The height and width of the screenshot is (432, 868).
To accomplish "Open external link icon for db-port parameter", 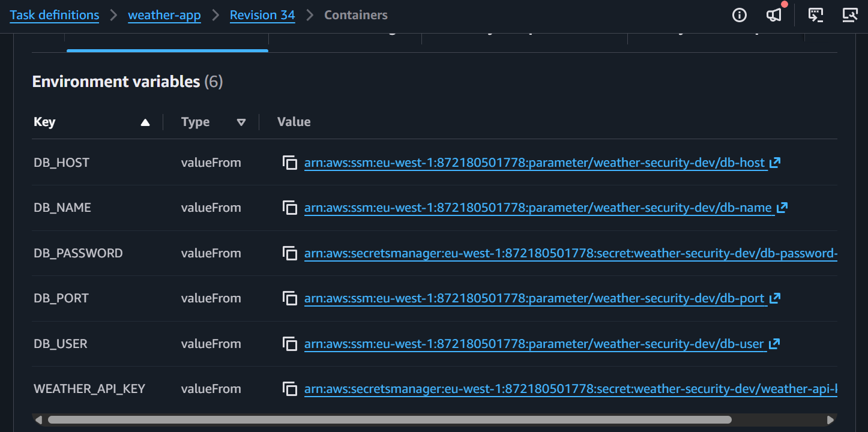I will 775,298.
